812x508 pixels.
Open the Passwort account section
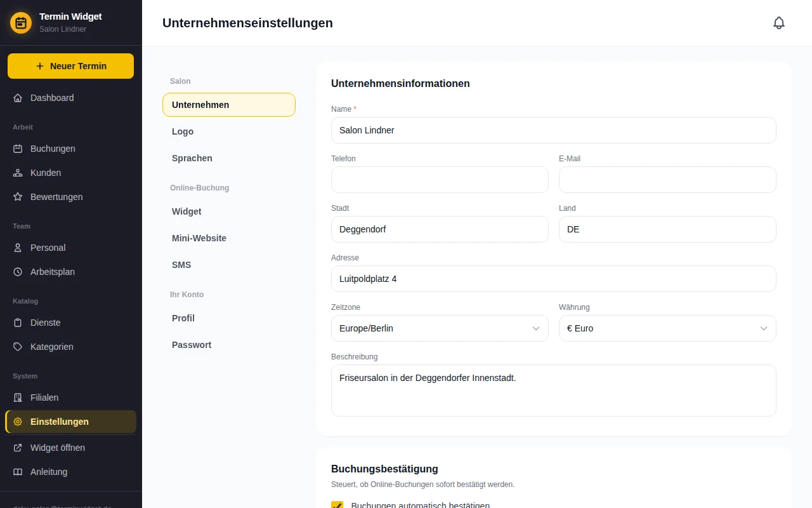pos(229,345)
